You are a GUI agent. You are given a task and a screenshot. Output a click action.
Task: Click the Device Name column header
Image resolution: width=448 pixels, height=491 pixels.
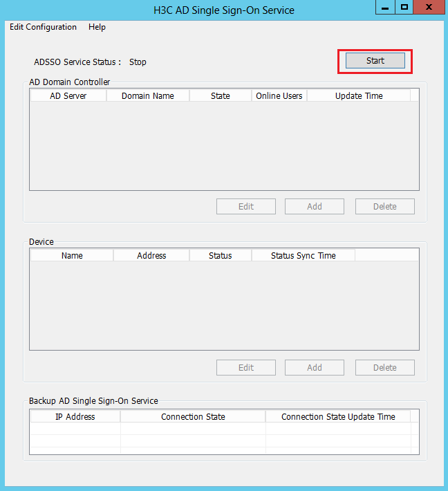pyautogui.click(x=72, y=255)
